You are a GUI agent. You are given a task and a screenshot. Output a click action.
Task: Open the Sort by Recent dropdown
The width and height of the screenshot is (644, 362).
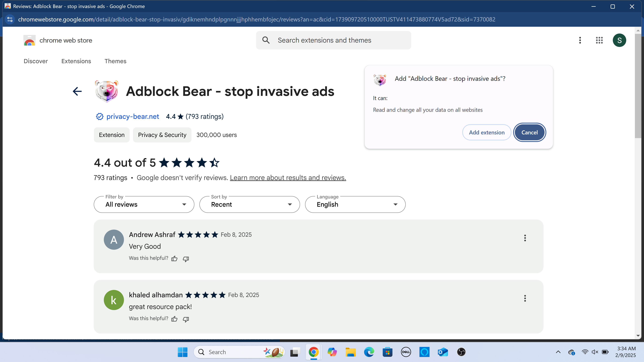249,204
